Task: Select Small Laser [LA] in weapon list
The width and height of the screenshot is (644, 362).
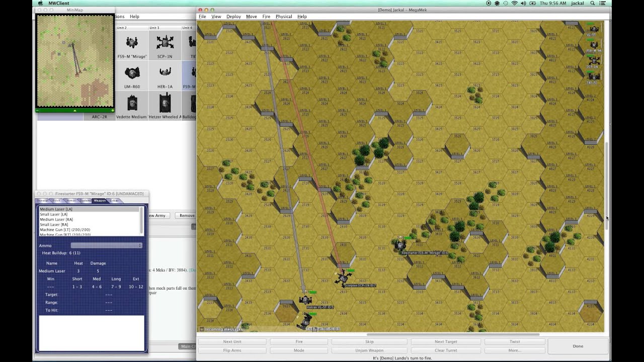Action: pyautogui.click(x=89, y=214)
